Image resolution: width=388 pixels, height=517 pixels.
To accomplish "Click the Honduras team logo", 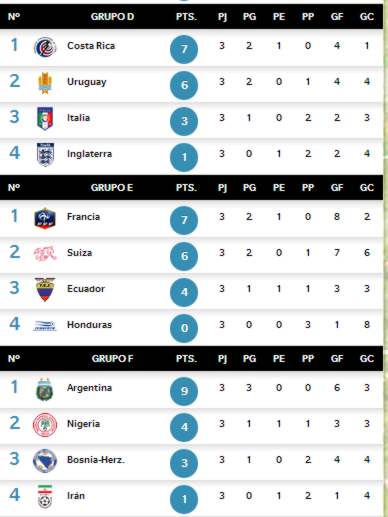I will (45, 326).
